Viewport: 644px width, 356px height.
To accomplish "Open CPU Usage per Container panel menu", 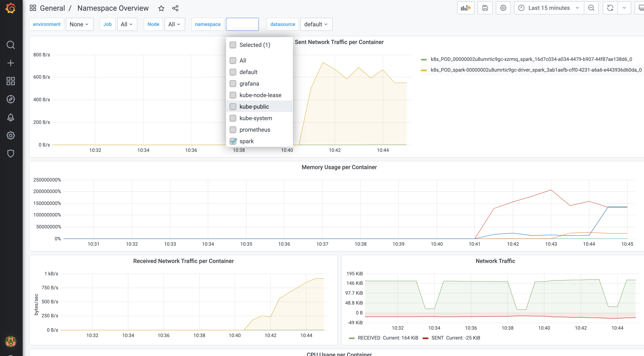I will click(339, 354).
